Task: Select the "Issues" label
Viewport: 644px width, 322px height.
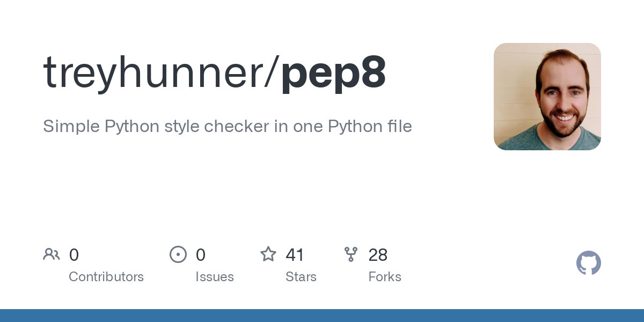Action: (x=215, y=277)
